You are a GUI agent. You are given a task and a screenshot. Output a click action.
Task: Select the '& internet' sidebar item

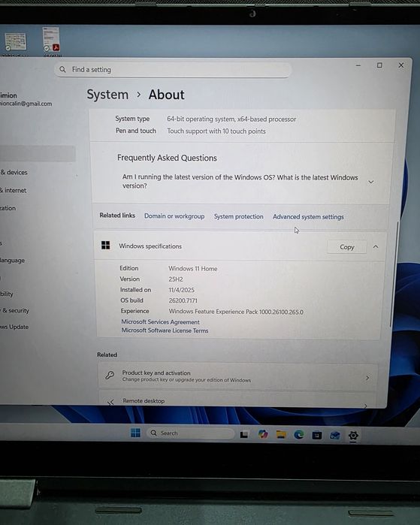(x=13, y=190)
